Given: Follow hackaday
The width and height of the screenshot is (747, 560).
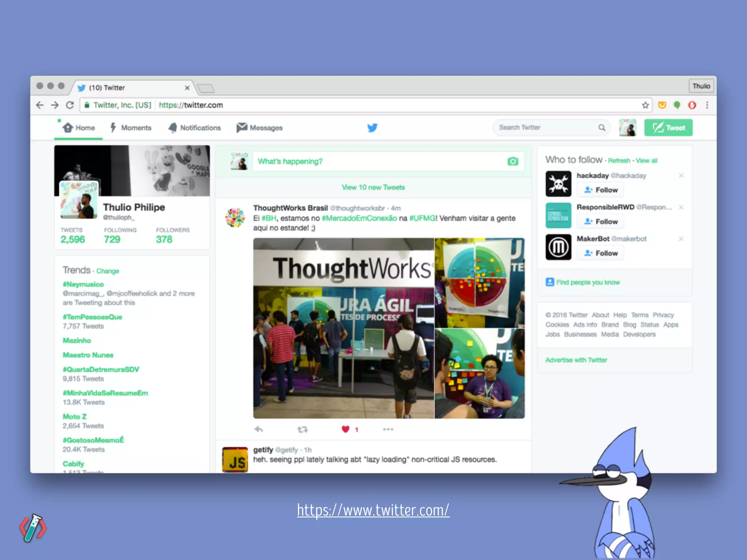Looking at the screenshot, I should [x=600, y=190].
